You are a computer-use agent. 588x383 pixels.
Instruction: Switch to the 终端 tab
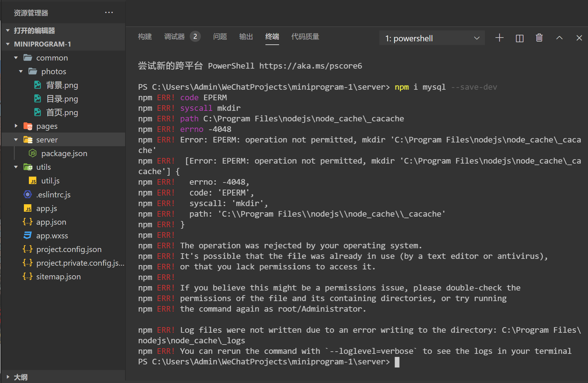coord(272,37)
